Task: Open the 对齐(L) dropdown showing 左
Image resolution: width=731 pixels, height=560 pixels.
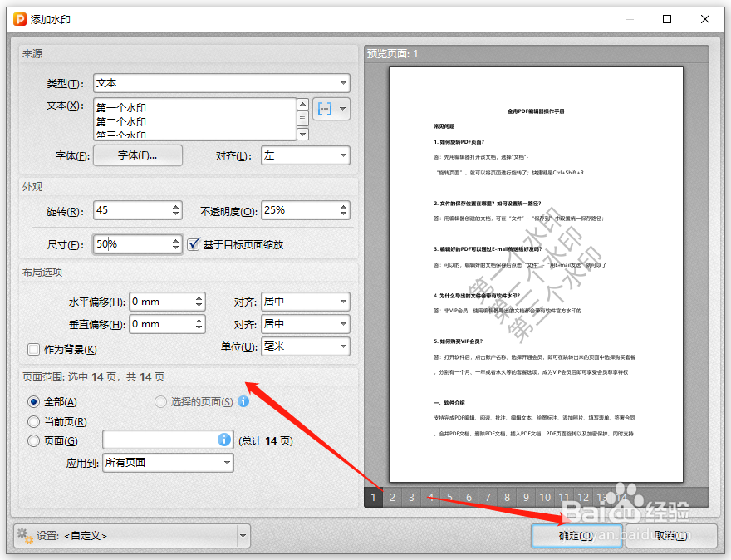Action: 306,155
